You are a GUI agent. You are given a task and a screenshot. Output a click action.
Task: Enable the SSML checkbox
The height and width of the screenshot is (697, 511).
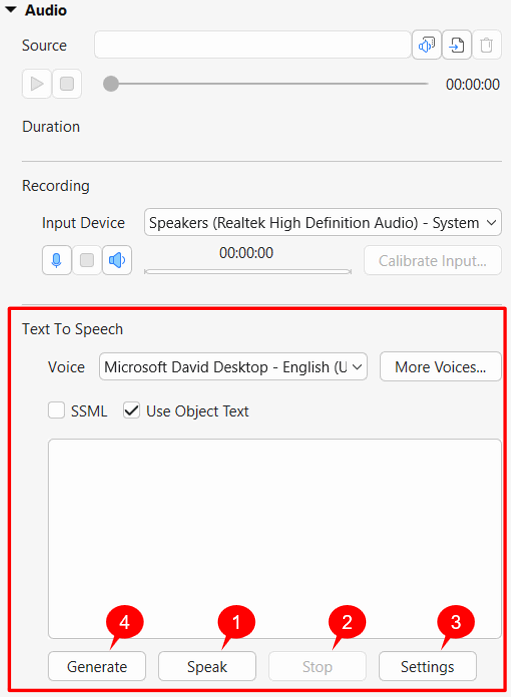pyautogui.click(x=56, y=410)
